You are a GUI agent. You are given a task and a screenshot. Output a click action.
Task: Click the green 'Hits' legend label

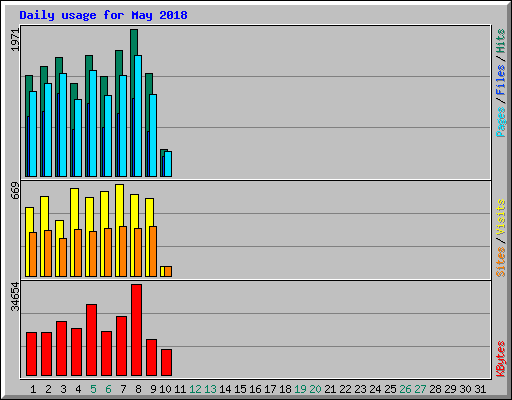click(x=500, y=41)
